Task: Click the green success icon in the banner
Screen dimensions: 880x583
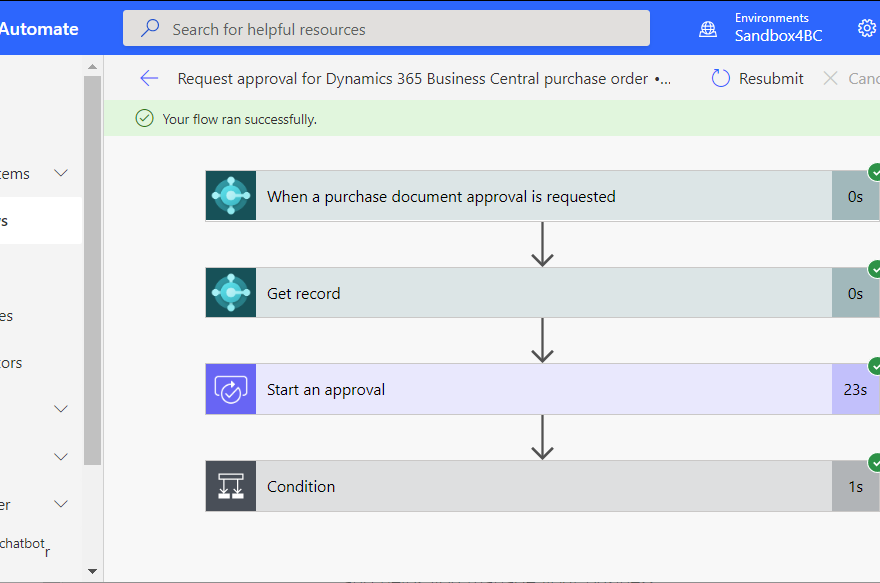Action: click(x=145, y=118)
